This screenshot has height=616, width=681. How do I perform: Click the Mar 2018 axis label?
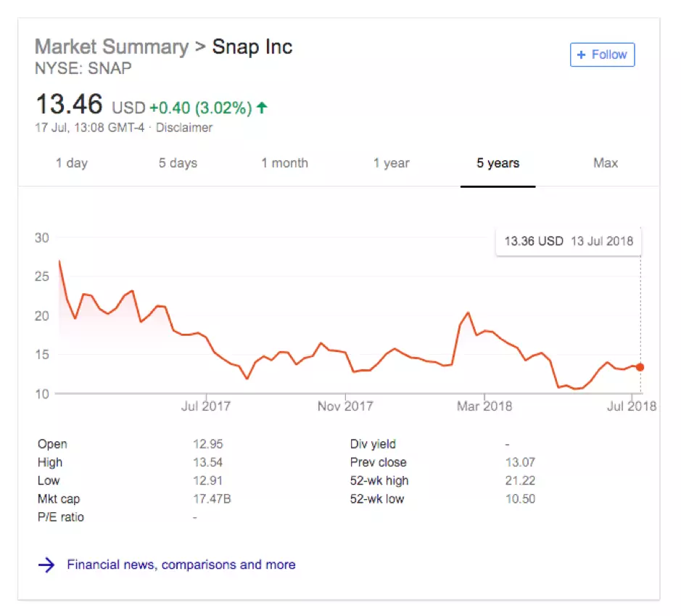[484, 406]
